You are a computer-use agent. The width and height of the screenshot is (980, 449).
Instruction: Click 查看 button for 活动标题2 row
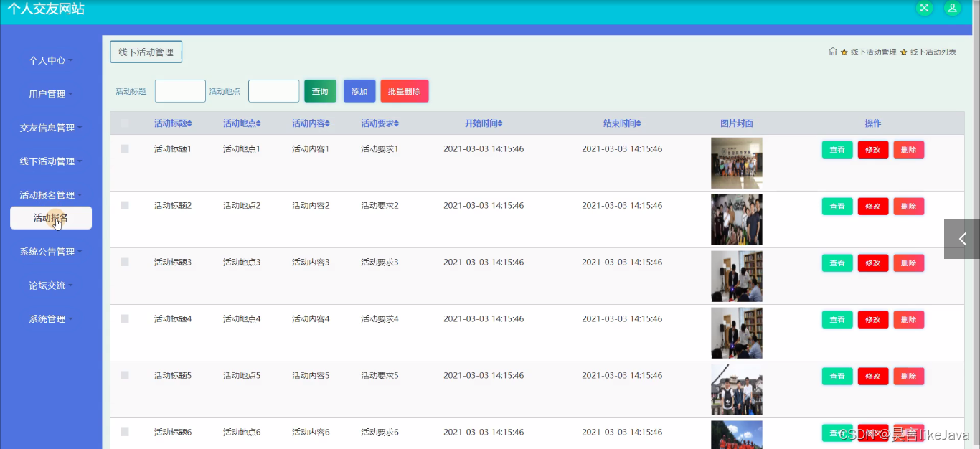[837, 207]
